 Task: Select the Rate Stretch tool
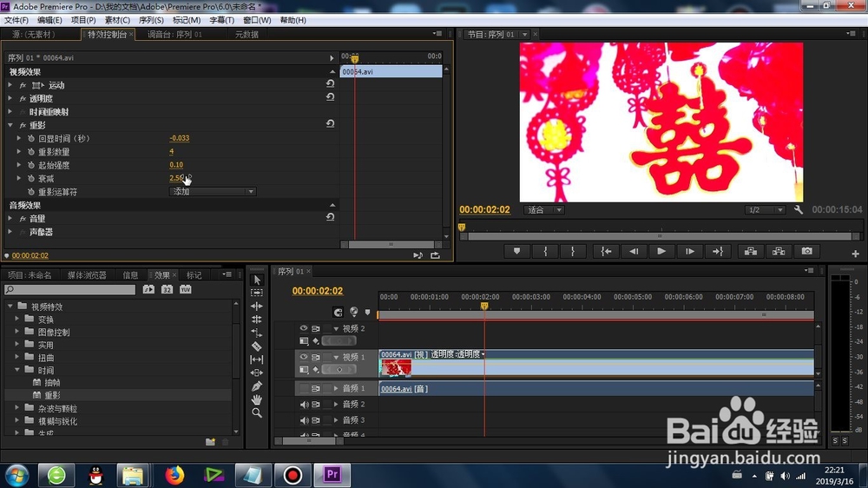[257, 333]
